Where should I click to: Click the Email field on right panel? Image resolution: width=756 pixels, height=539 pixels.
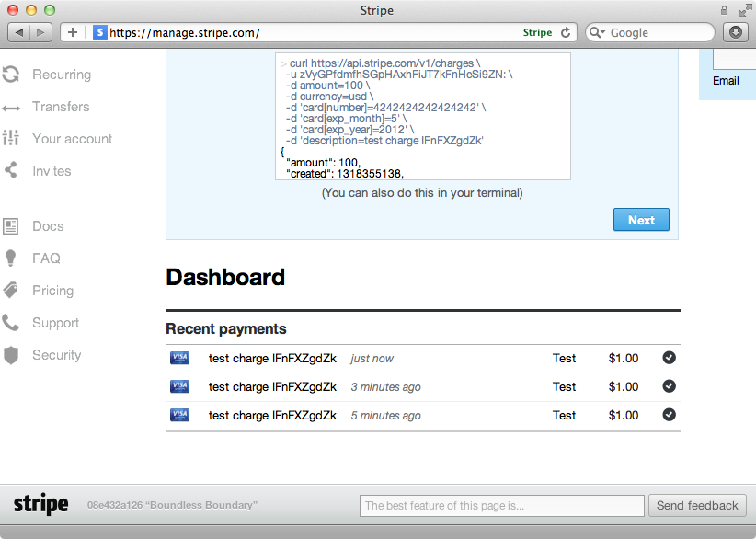click(734, 60)
